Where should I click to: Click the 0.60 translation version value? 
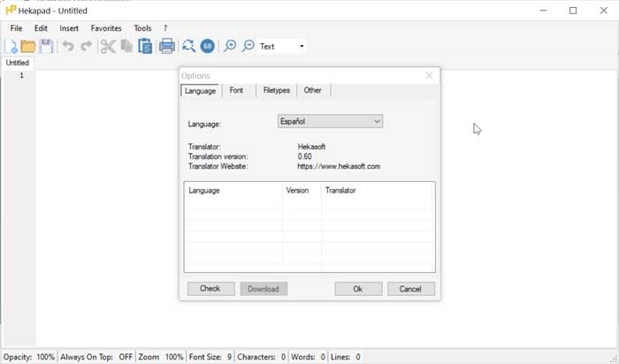click(x=304, y=156)
